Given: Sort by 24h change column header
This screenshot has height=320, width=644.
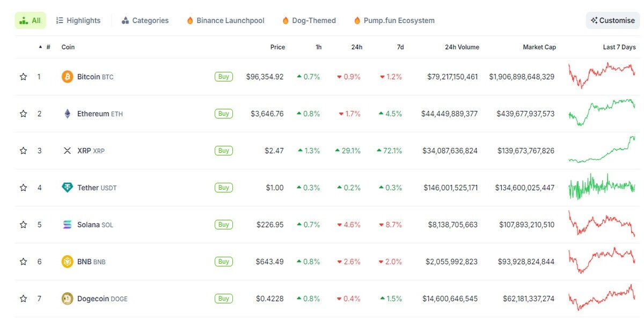Looking at the screenshot, I should (357, 47).
